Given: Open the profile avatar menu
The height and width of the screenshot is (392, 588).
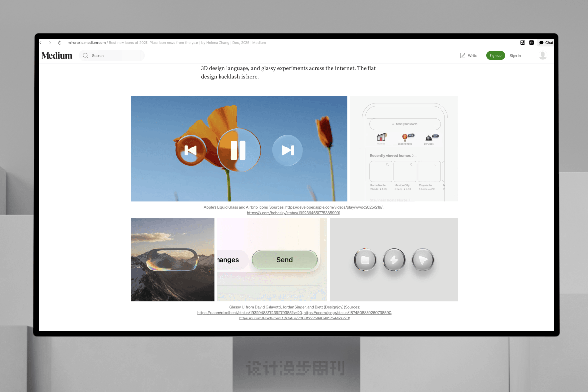Looking at the screenshot, I should (x=542, y=56).
